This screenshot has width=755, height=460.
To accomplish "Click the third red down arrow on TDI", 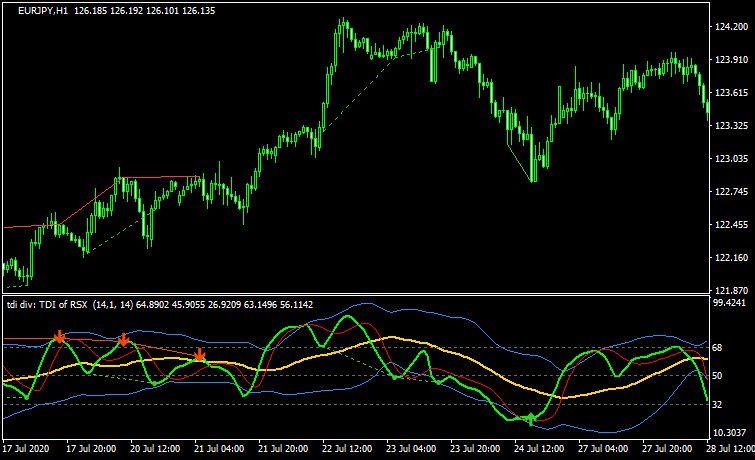I will (x=200, y=355).
